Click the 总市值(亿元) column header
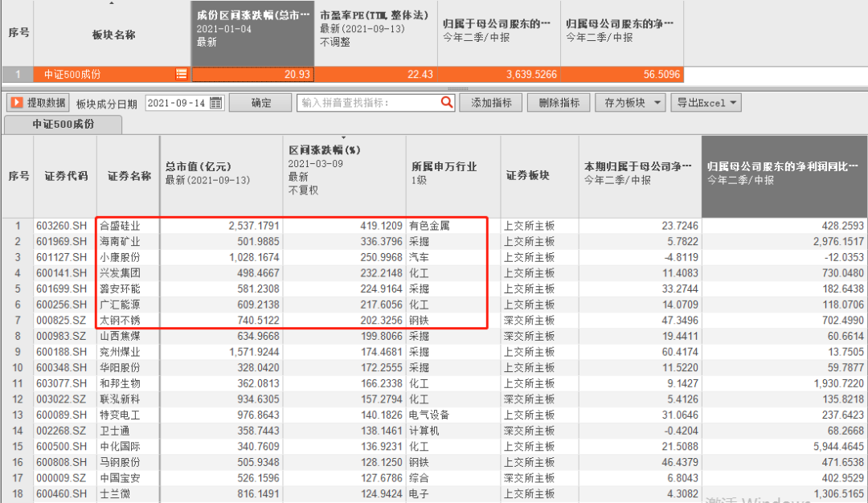 (x=222, y=177)
